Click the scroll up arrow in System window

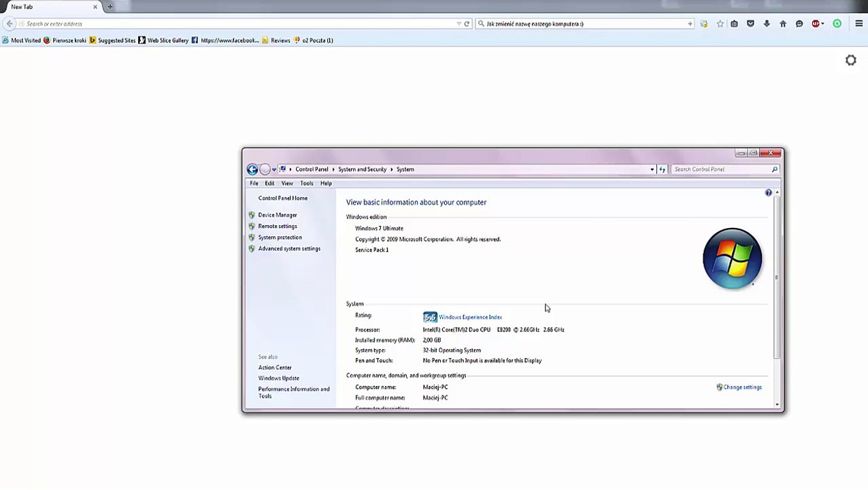[x=777, y=193]
